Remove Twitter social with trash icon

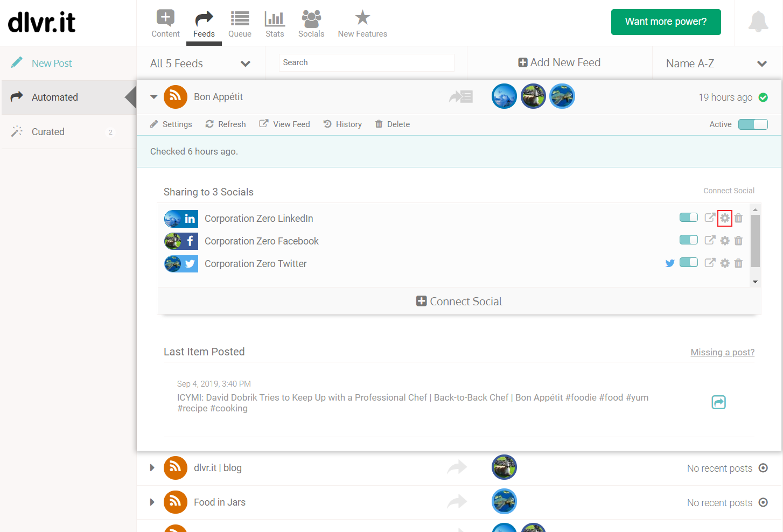[x=739, y=263]
